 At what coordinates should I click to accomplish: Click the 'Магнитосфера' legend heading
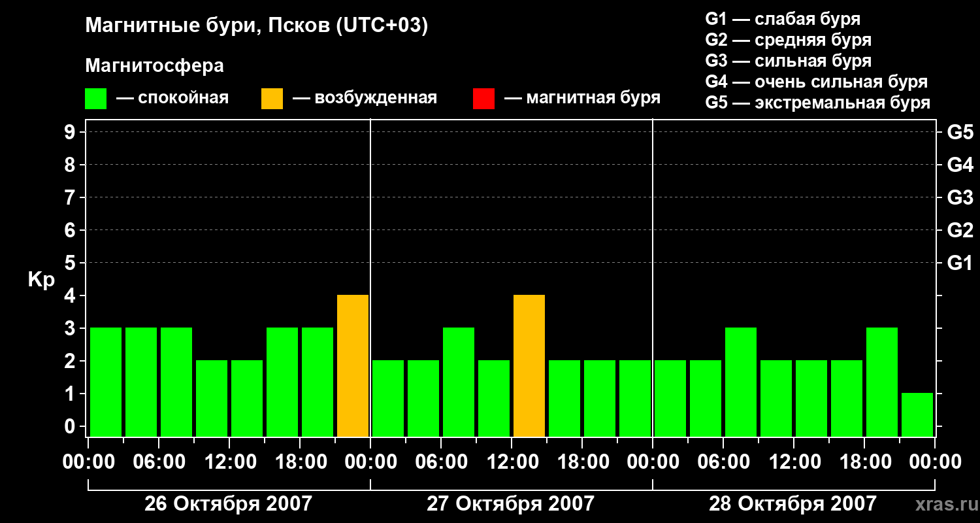154,66
